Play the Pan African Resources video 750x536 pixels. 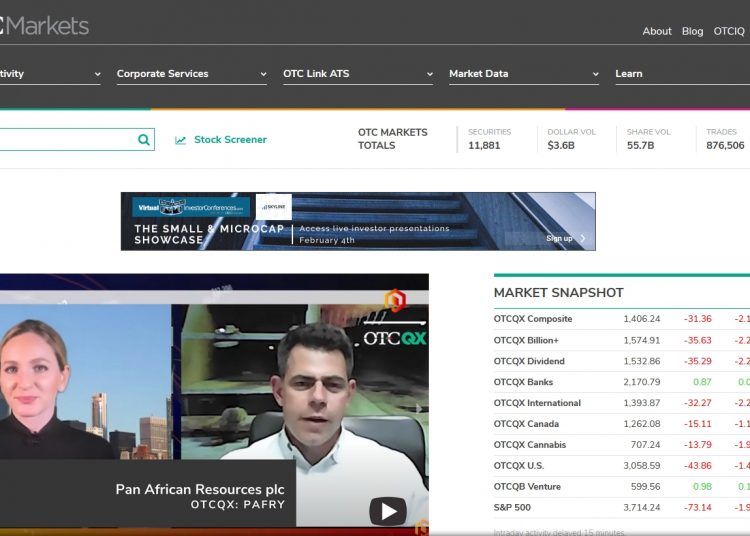coord(388,512)
